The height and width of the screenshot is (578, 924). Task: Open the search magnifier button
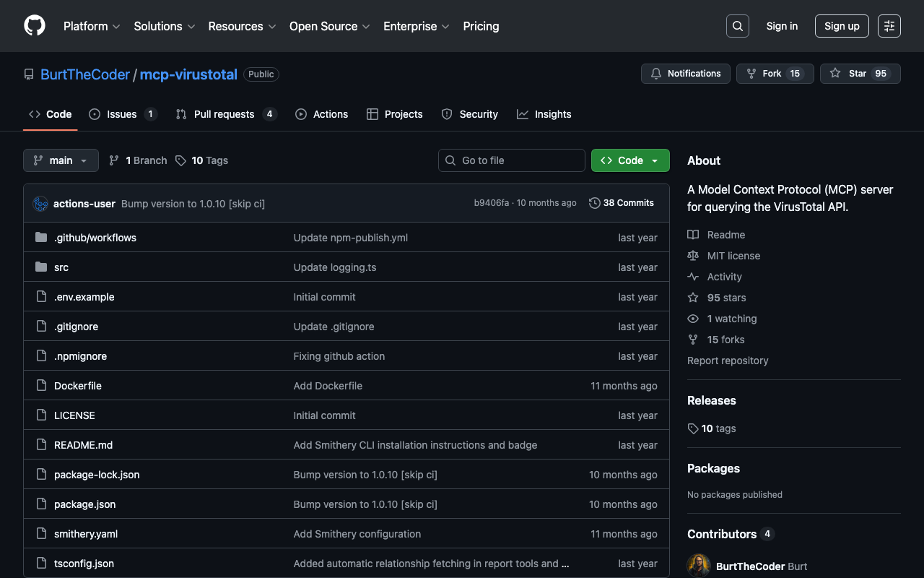737,26
